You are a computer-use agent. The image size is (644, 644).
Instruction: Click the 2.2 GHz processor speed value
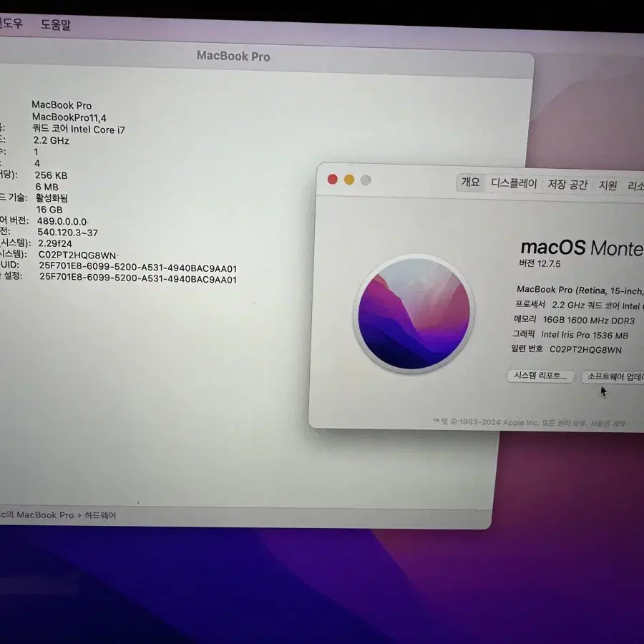[x=51, y=140]
